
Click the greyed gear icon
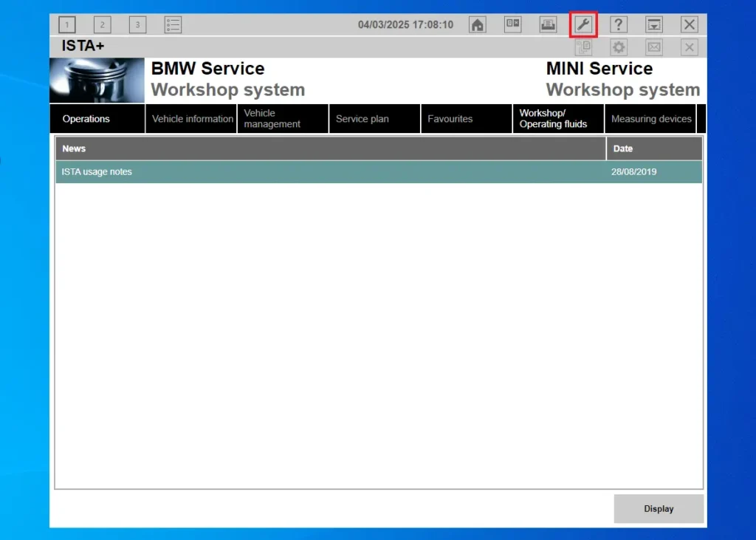pyautogui.click(x=619, y=47)
